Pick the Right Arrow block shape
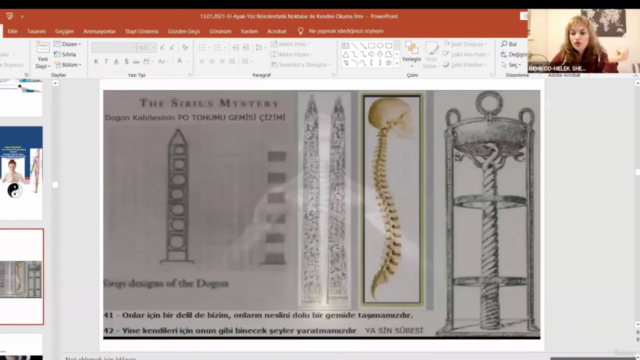Image resolution: width=640 pixels, height=360 pixels. (371, 54)
